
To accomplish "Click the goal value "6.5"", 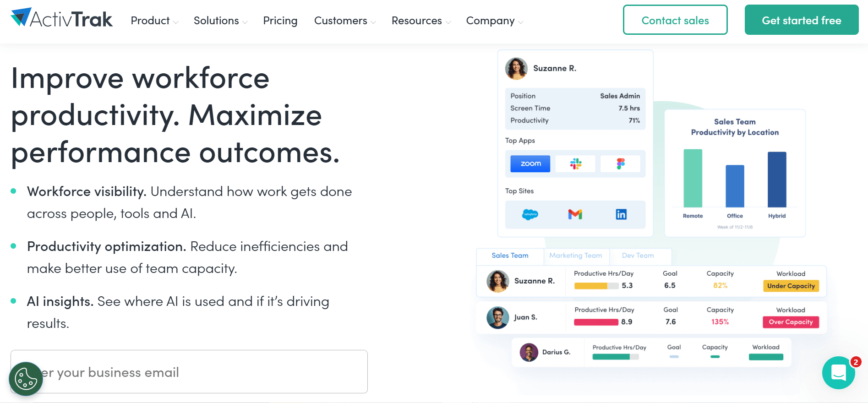I will (670, 285).
